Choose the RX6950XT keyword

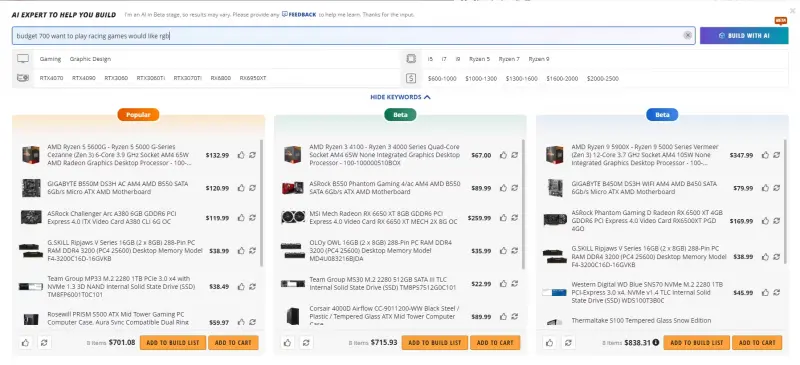253,79
